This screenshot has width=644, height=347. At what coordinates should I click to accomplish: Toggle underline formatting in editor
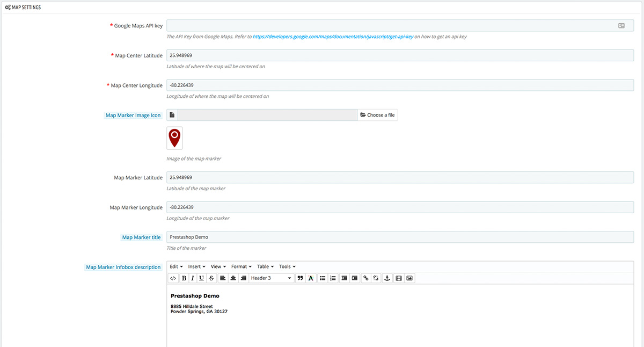(x=201, y=278)
